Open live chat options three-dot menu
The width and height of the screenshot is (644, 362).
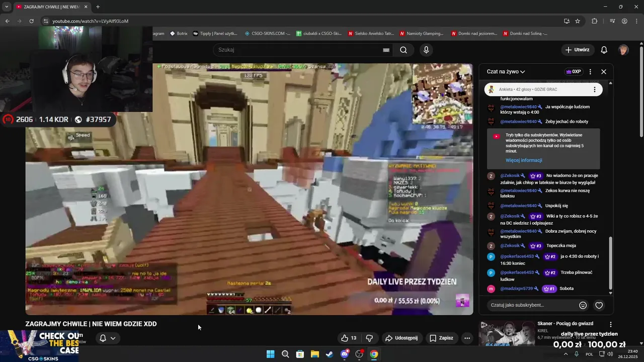590,71
